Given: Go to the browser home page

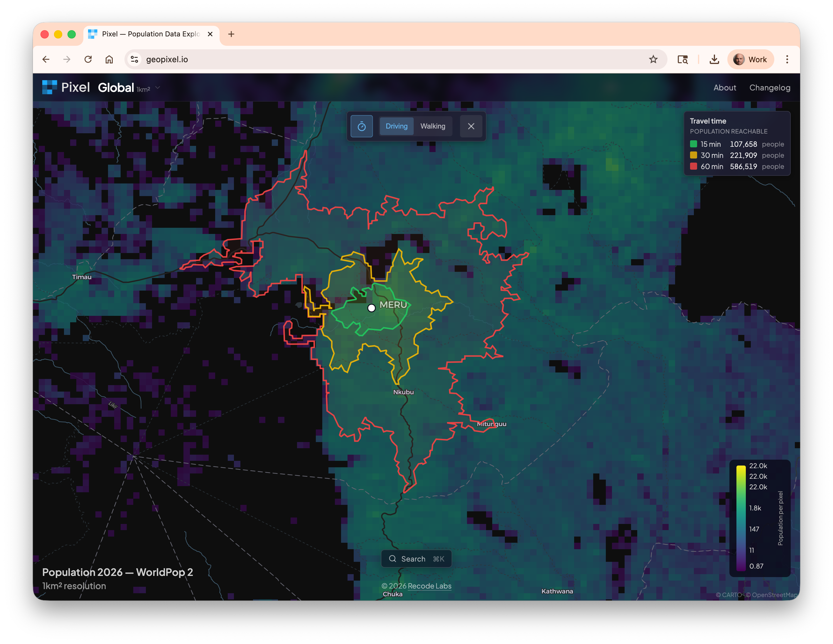Looking at the screenshot, I should pos(109,59).
